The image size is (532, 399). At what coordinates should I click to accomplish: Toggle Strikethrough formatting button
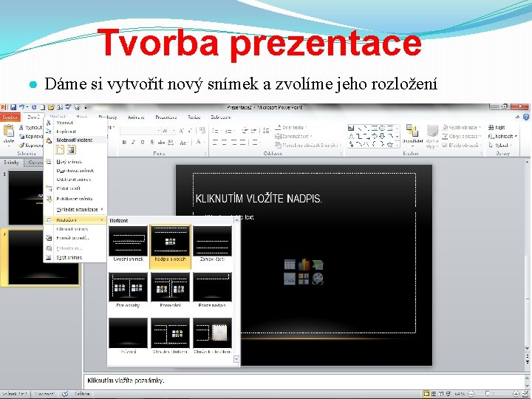(161, 143)
